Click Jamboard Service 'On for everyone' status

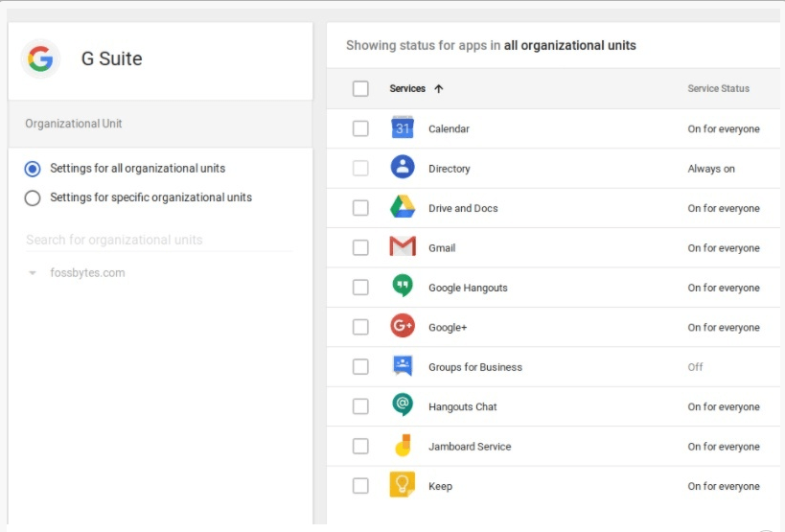pyautogui.click(x=724, y=447)
